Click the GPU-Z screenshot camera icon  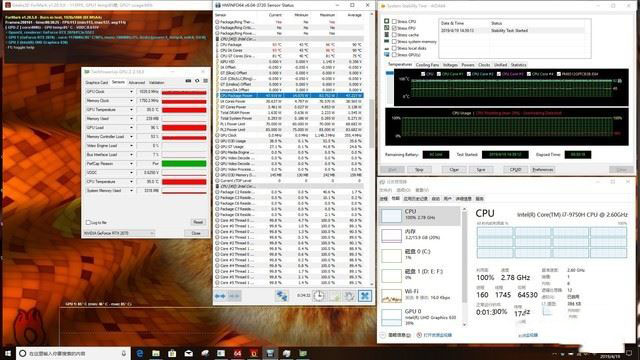click(x=188, y=81)
